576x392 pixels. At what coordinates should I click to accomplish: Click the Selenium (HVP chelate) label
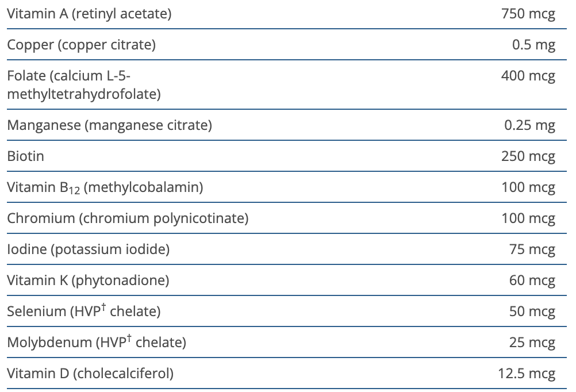coord(83,312)
